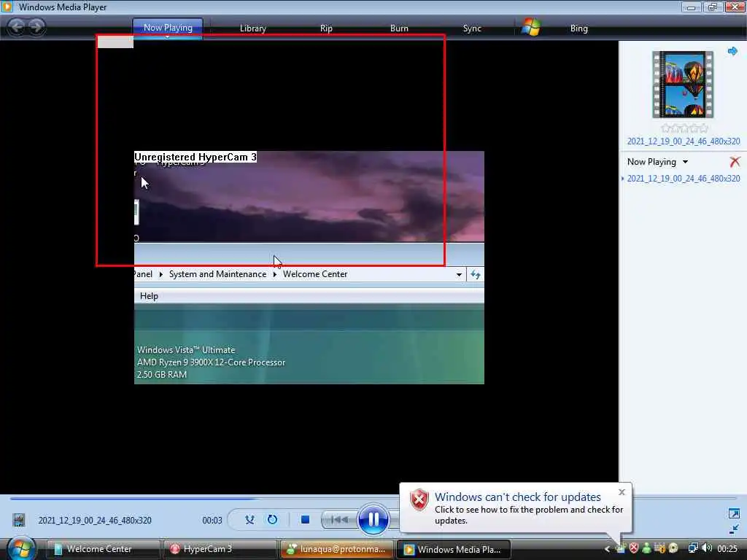Switch to full screen view icon
Screen dimensions: 747x560
tap(734, 513)
